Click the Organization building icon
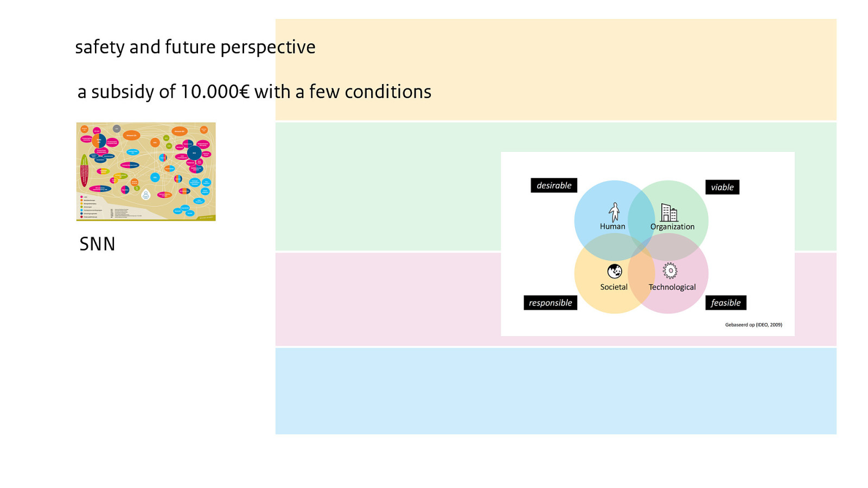This screenshot has height=488, width=868. pyautogui.click(x=669, y=213)
